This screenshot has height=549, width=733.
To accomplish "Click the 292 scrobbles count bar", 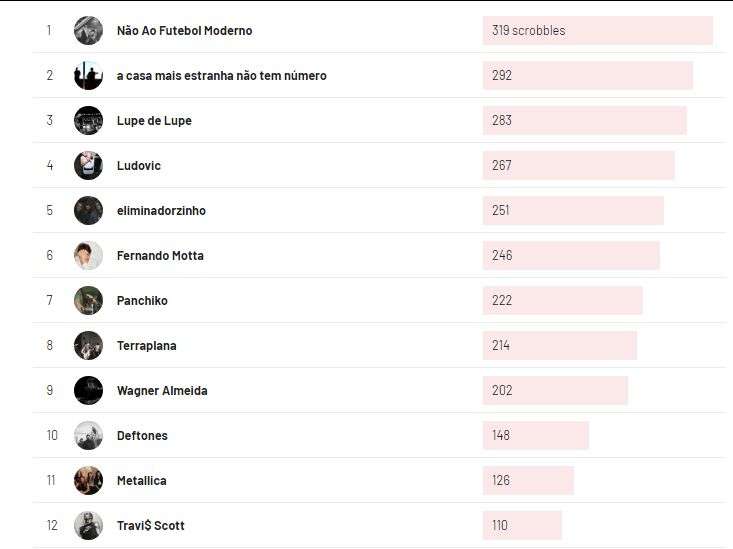I will [x=587, y=76].
